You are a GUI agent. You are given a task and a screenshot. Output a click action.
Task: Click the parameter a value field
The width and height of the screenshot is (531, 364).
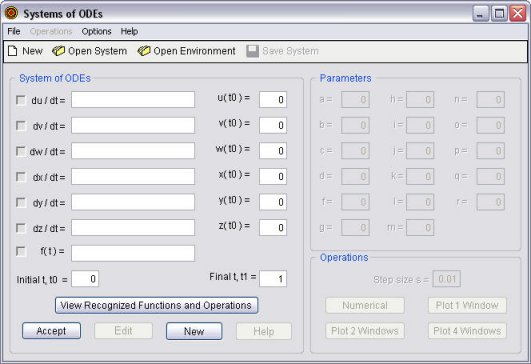point(355,100)
